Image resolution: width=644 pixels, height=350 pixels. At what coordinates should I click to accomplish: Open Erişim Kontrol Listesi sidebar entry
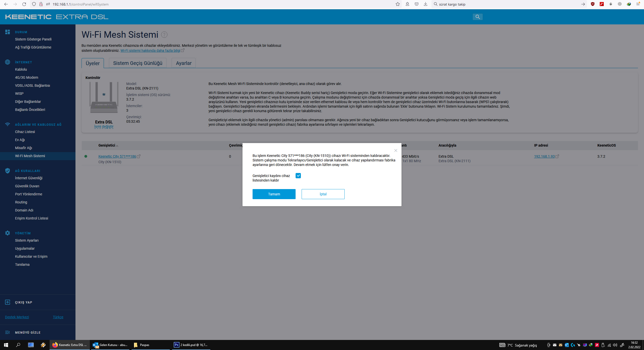[31, 218]
